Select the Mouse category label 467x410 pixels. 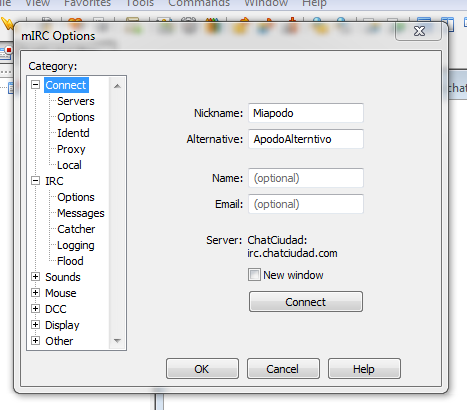61,293
